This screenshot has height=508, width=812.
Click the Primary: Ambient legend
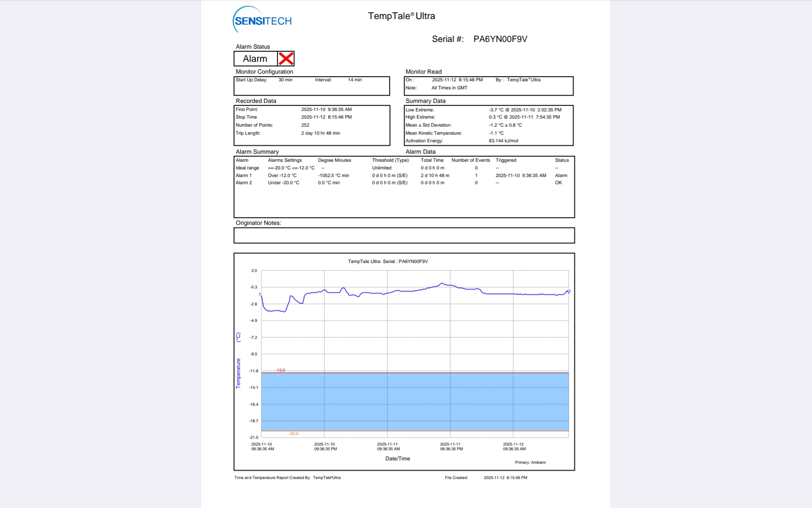coord(530,462)
